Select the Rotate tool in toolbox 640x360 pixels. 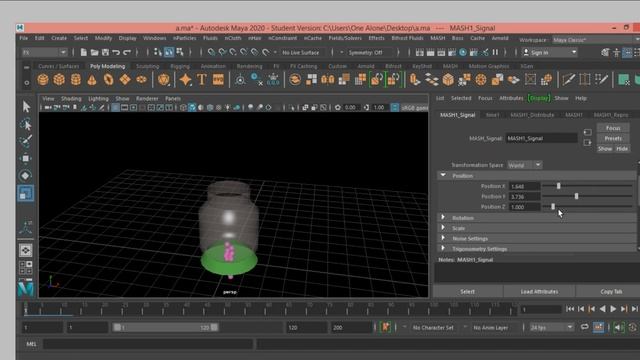[26, 176]
